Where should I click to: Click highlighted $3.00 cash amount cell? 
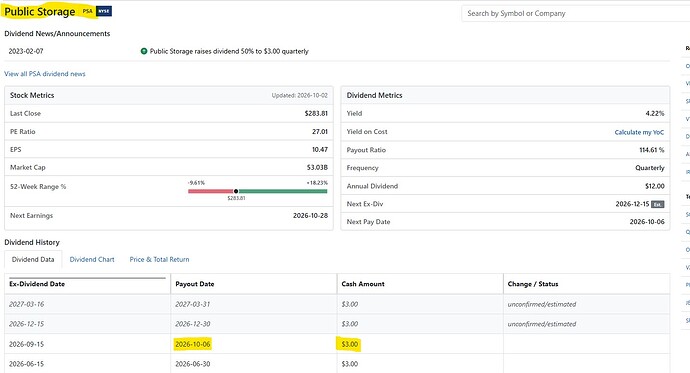350,344
